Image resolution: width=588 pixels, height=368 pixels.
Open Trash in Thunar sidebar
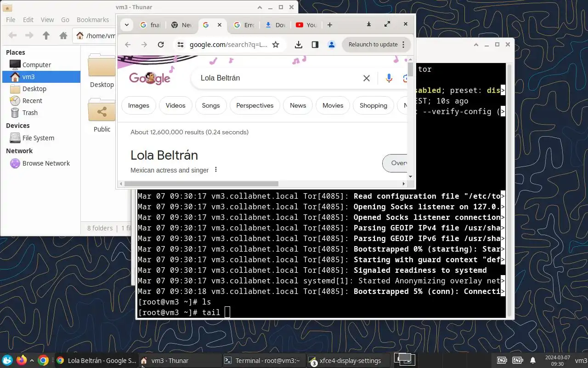coord(41,113)
